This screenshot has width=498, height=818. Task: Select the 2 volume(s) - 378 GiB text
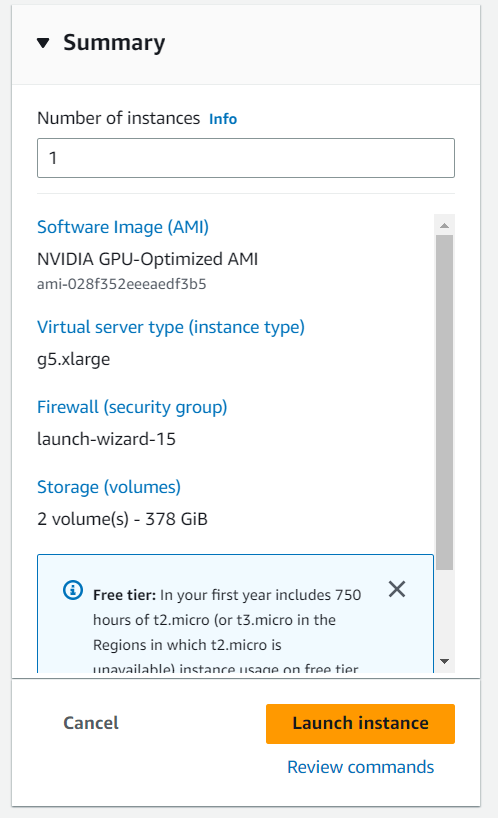pyautogui.click(x=123, y=519)
